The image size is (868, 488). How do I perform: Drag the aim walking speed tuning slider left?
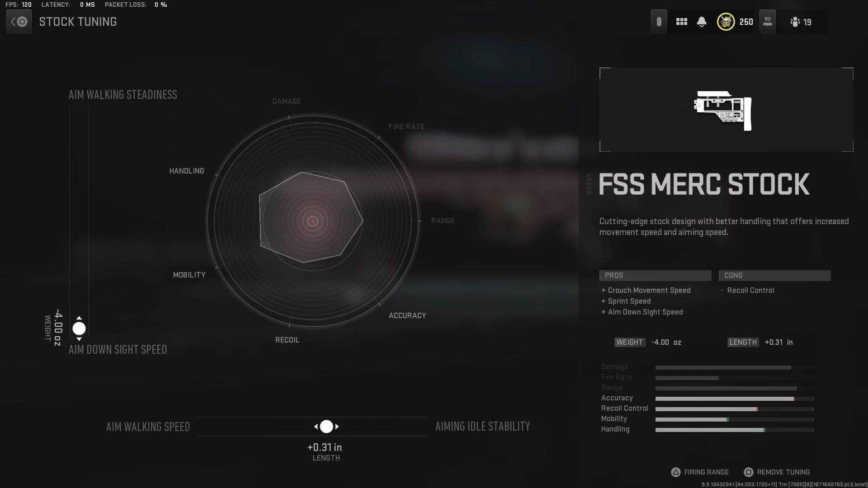point(316,427)
